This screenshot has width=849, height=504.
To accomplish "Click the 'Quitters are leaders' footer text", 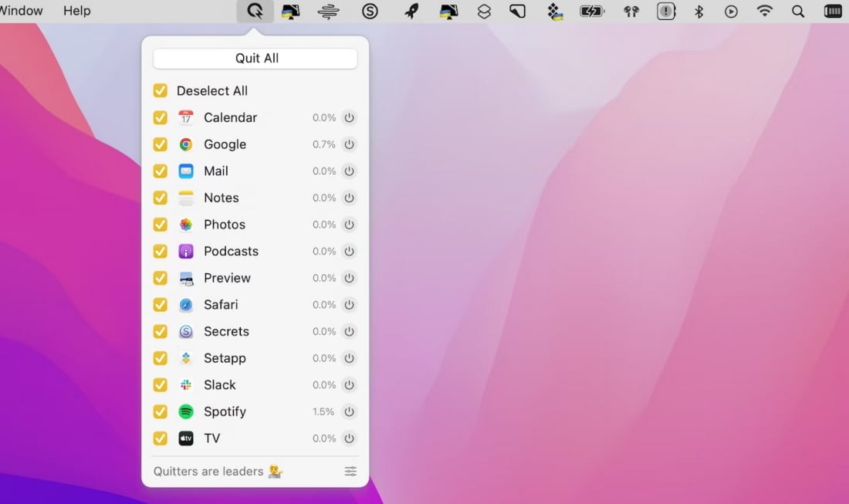I will 208,472.
